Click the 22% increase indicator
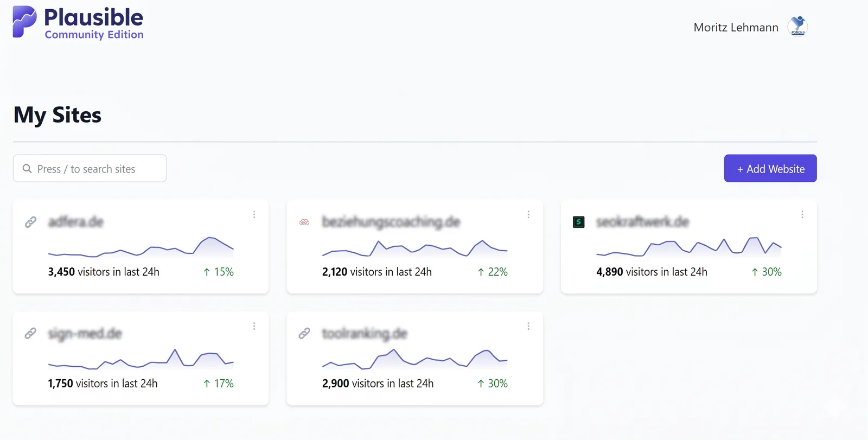Image resolution: width=868 pixels, height=440 pixels. coord(493,272)
